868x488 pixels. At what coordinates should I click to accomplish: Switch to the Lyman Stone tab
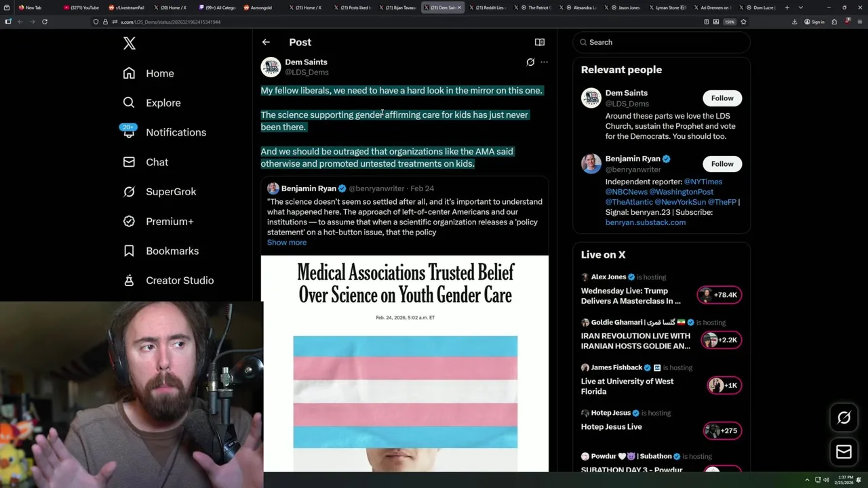pyautogui.click(x=667, y=7)
